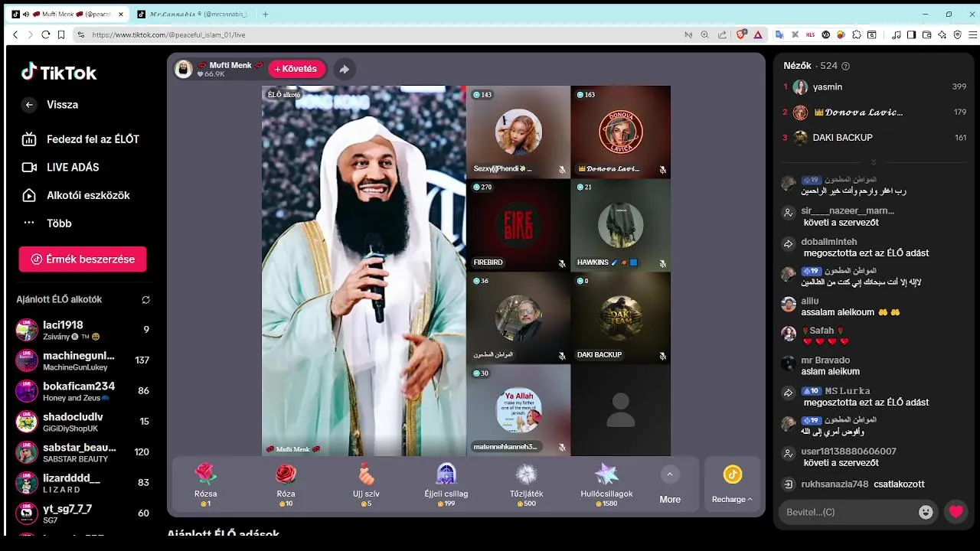Expand More gifts
The height and width of the screenshot is (551, 980).
point(670,484)
